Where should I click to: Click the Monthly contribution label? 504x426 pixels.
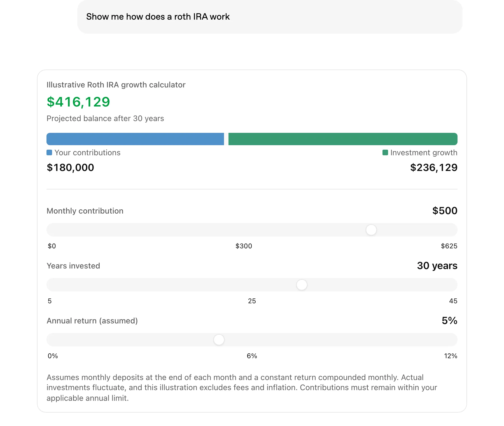(85, 211)
